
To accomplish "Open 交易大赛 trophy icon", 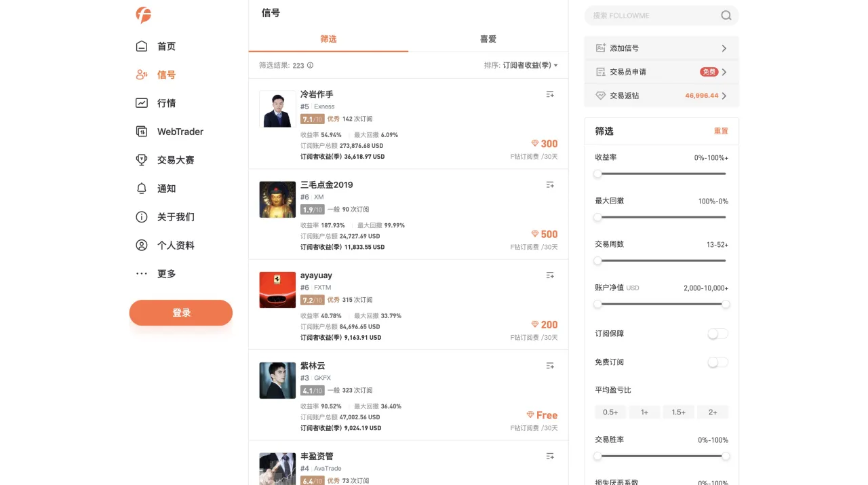I will pos(142,160).
